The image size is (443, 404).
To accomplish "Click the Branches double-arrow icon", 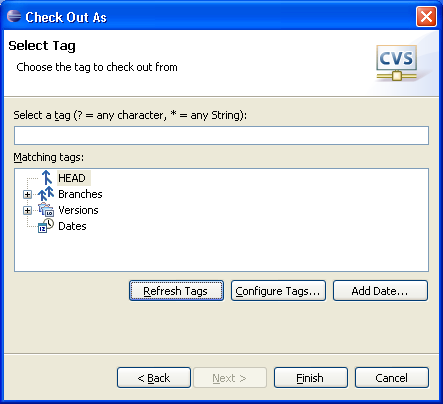I will (46, 194).
